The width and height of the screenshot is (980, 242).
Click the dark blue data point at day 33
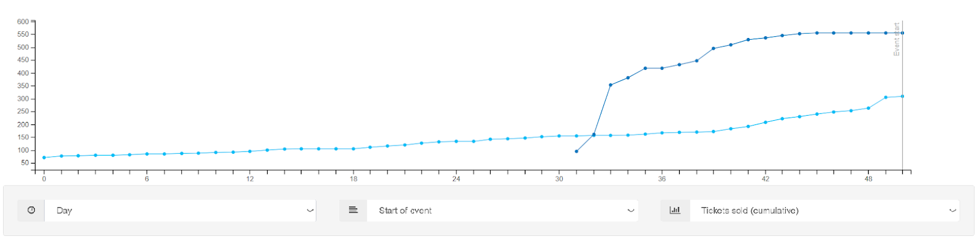(611, 85)
